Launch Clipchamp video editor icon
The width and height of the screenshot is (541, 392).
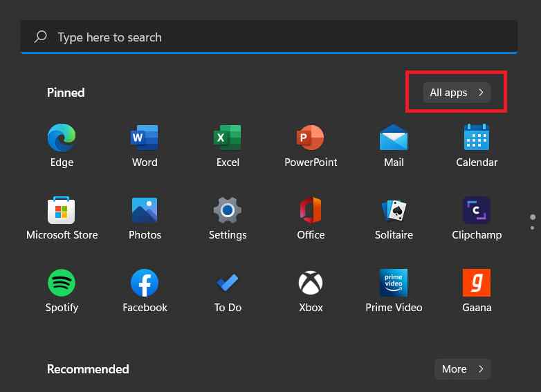point(477,210)
